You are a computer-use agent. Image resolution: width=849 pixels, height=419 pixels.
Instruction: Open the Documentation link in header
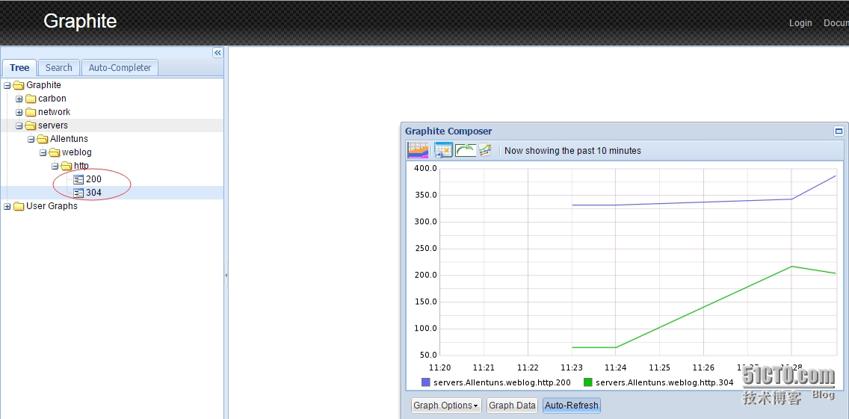pyautogui.click(x=836, y=23)
